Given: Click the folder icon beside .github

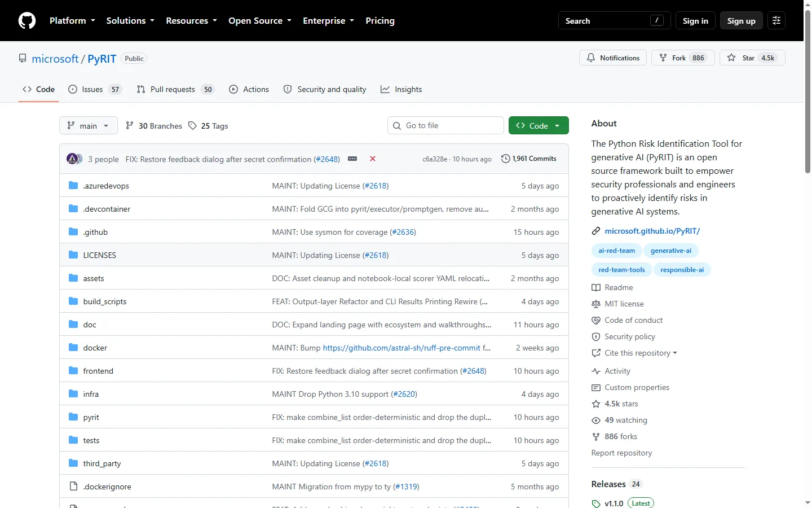Looking at the screenshot, I should coord(73,232).
